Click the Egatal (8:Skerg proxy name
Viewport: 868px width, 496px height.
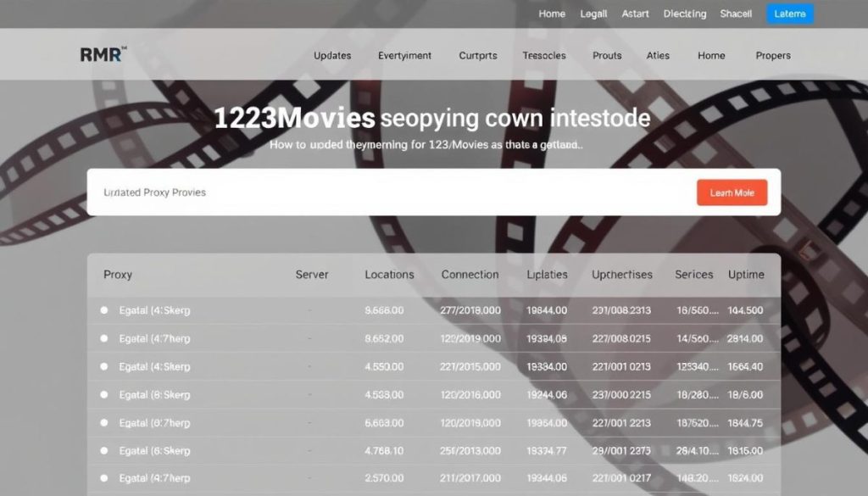click(154, 395)
